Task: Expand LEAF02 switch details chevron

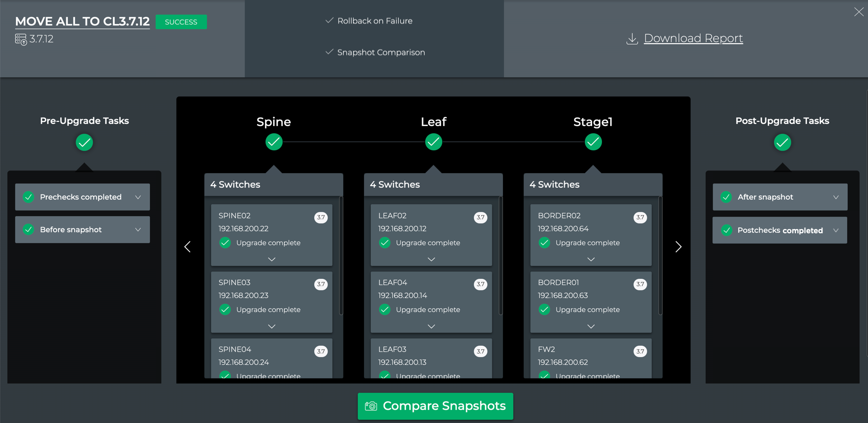Action: (x=431, y=259)
